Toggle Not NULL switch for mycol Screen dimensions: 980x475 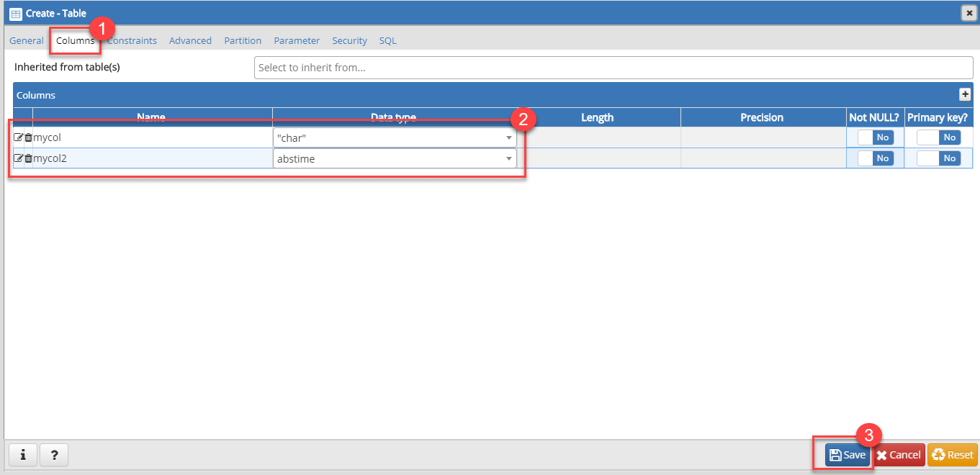[x=875, y=137]
